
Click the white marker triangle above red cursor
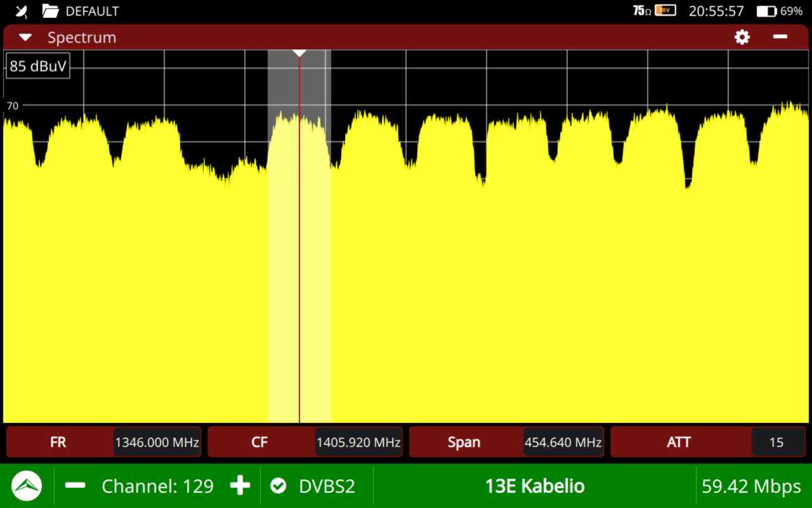[x=299, y=53]
